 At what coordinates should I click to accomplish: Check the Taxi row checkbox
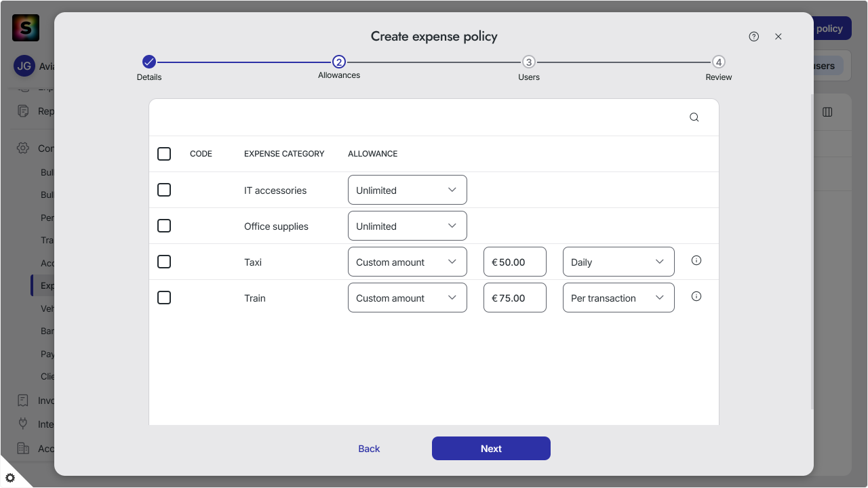(164, 262)
